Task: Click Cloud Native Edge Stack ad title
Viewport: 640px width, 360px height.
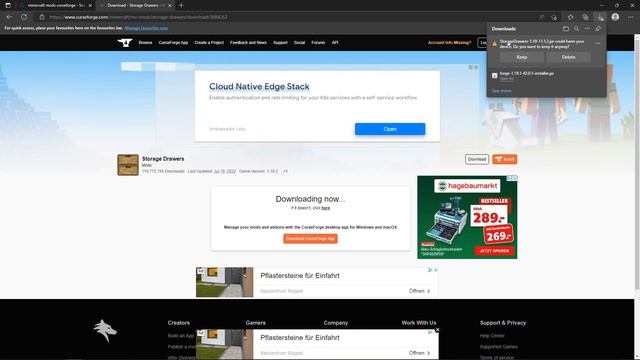Action: pos(259,87)
